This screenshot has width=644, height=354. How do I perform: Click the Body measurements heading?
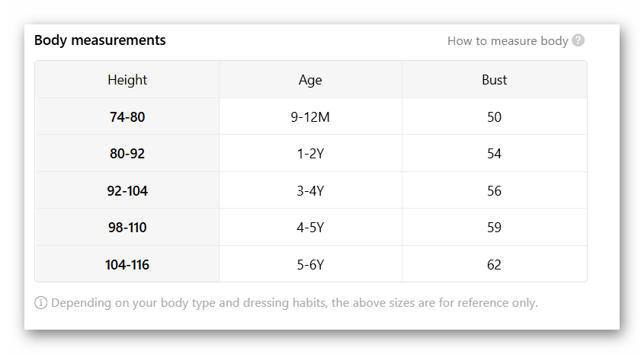(x=100, y=40)
